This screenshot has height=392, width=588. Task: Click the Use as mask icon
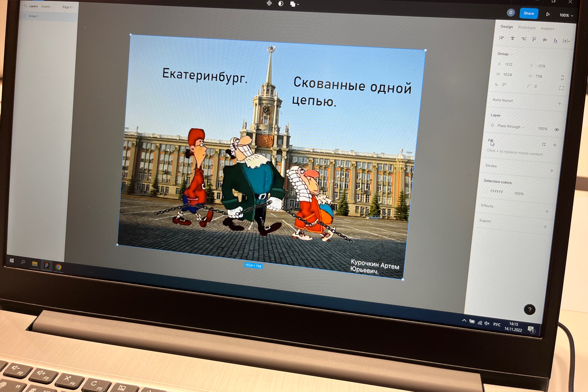click(281, 4)
